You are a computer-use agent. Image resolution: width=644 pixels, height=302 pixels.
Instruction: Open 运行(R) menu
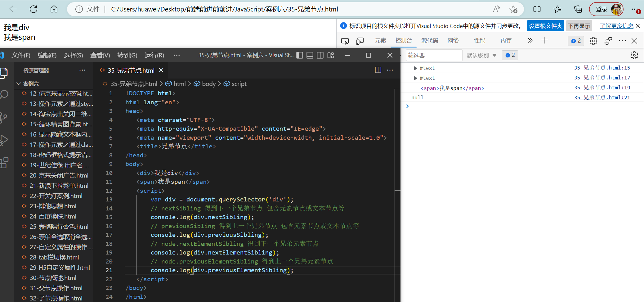pyautogui.click(x=154, y=55)
